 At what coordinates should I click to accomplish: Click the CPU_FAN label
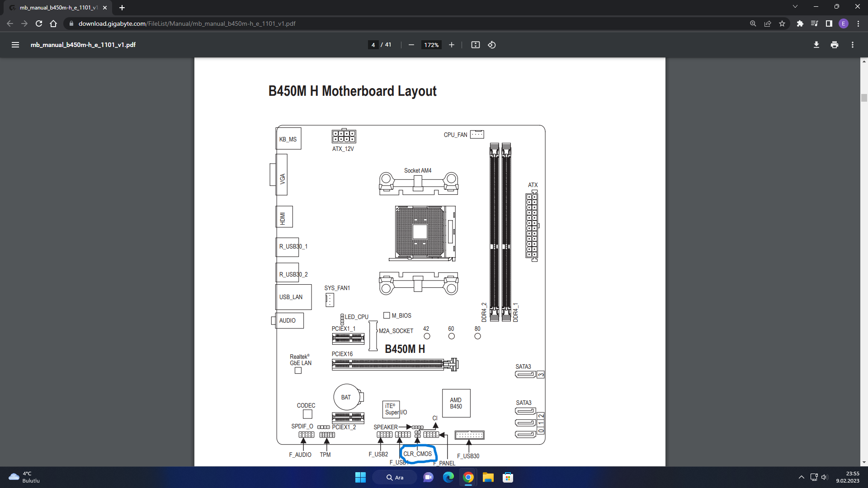455,135
